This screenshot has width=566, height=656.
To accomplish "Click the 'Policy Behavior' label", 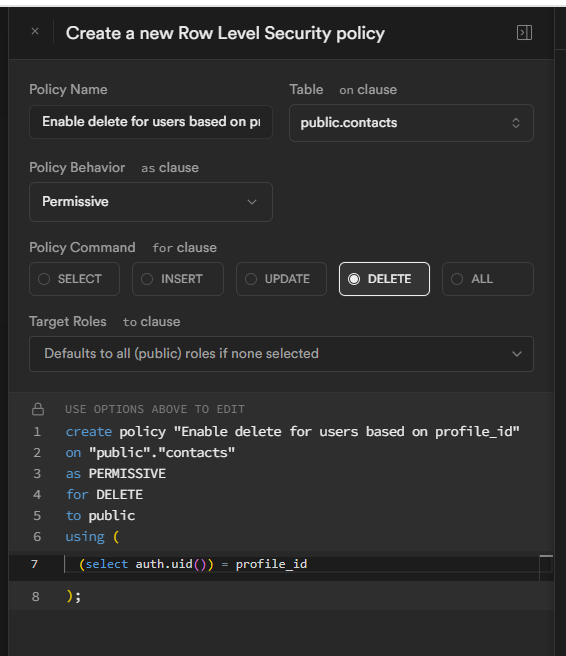I will 77,167.
